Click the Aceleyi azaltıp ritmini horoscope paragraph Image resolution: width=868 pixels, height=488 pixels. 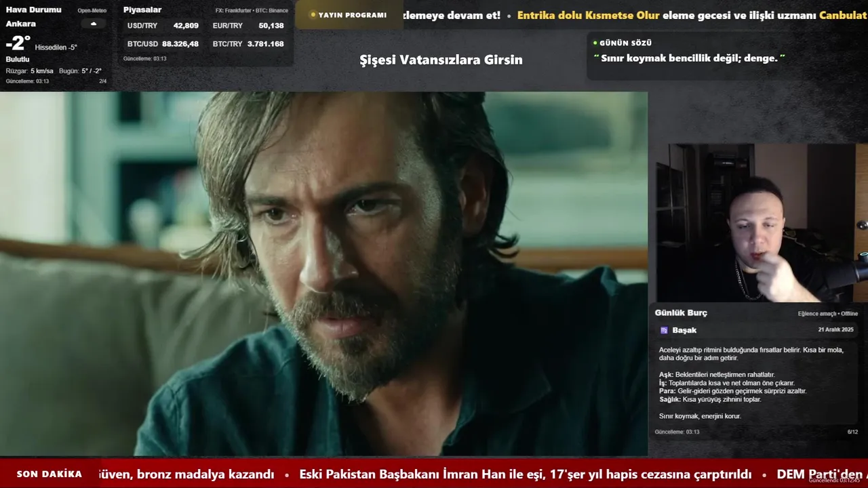(751, 354)
